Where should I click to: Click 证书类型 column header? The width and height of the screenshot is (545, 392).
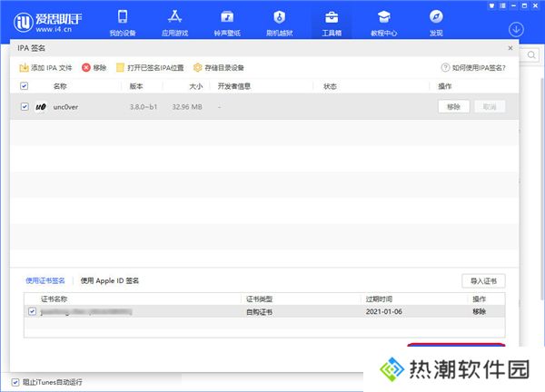click(259, 299)
